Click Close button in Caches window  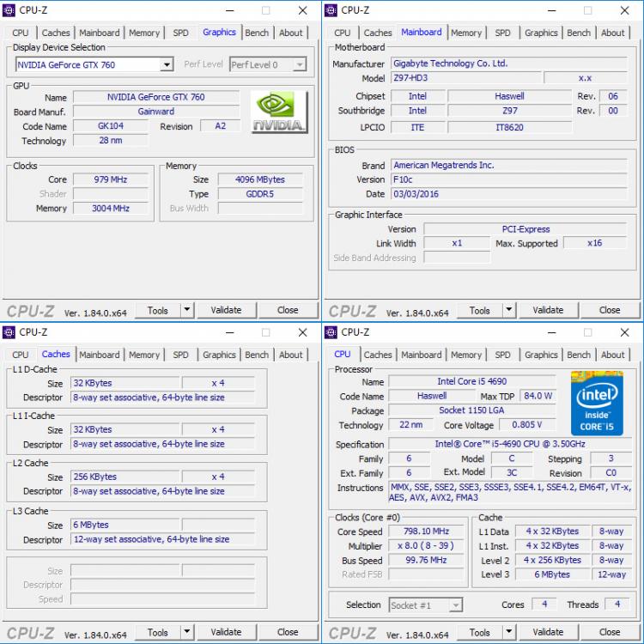[288, 632]
